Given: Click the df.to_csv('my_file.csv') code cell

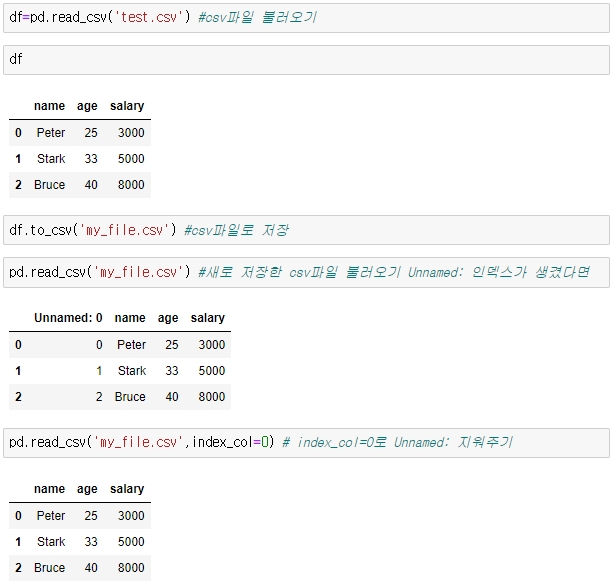Looking at the screenshot, I should coord(307,230).
